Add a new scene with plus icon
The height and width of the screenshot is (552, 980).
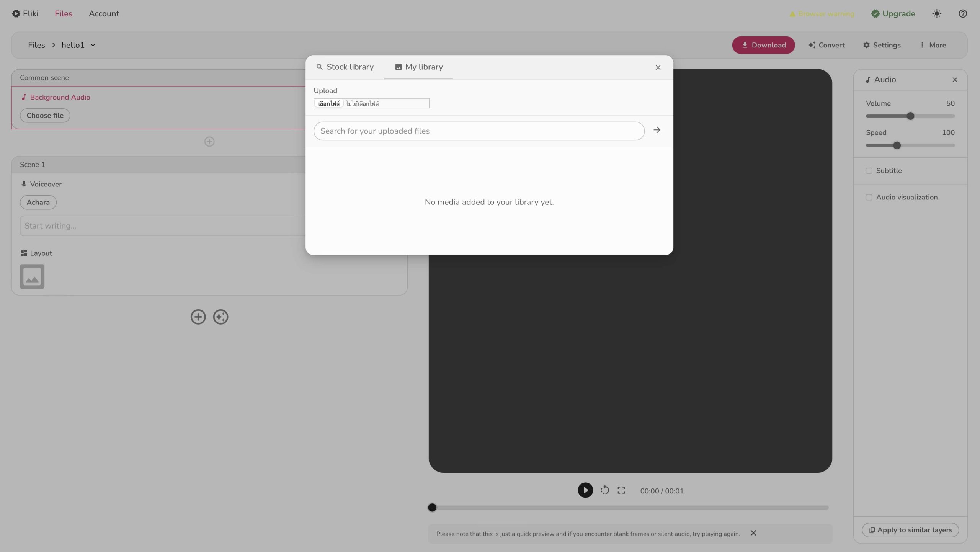click(198, 317)
